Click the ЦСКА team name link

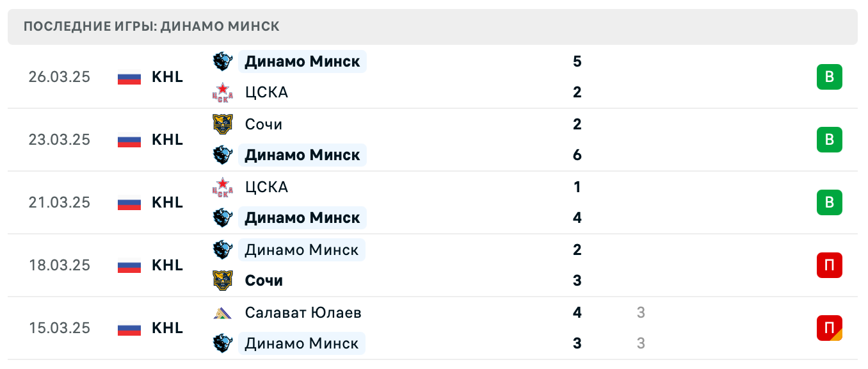tap(266, 92)
